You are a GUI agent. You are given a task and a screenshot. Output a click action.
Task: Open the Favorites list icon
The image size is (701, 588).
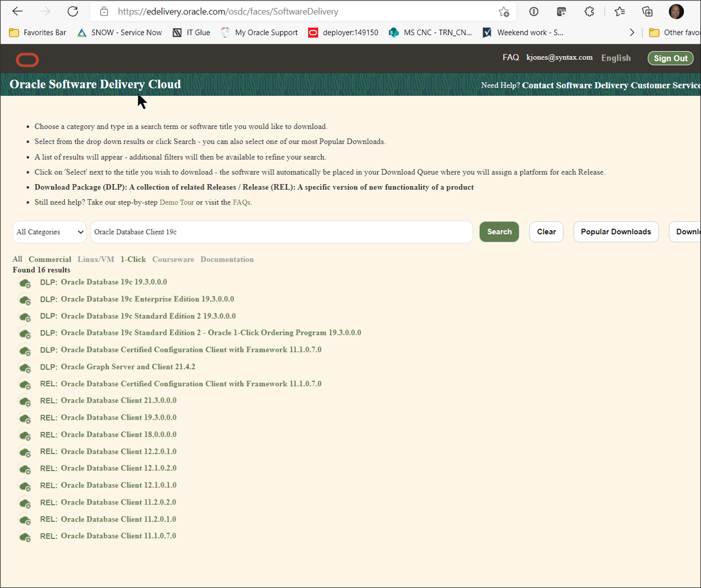tap(620, 11)
